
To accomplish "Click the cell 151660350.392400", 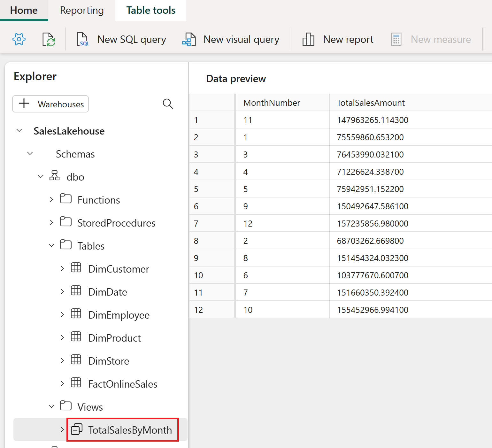I will [x=411, y=292].
